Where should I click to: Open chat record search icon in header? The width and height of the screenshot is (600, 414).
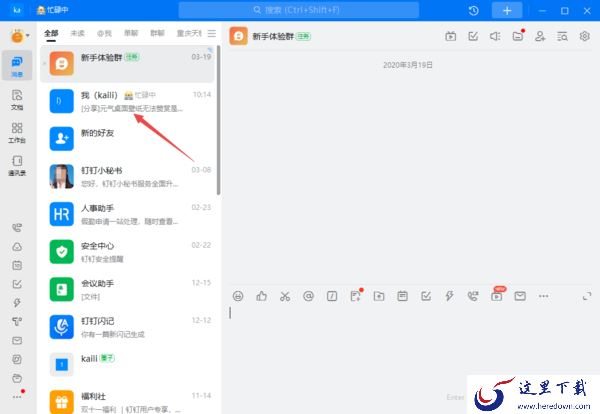coord(562,36)
